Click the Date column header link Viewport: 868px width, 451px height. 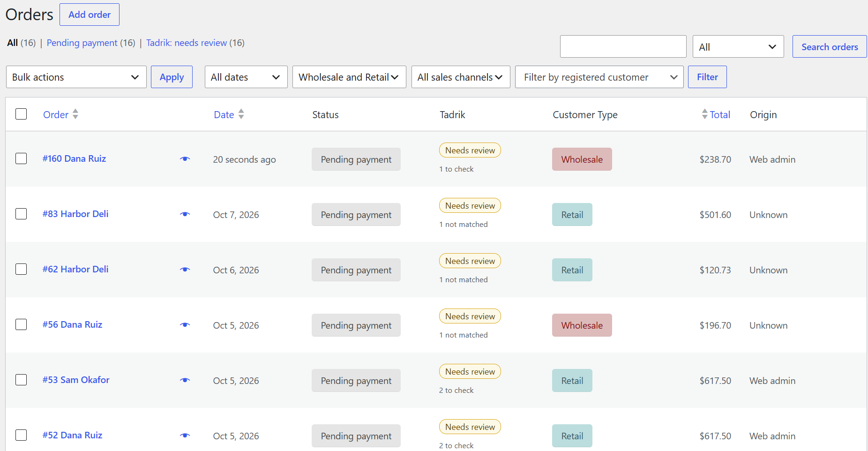(224, 114)
